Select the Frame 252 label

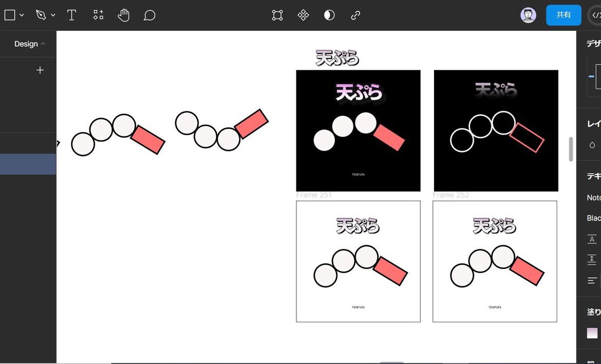[x=451, y=195]
